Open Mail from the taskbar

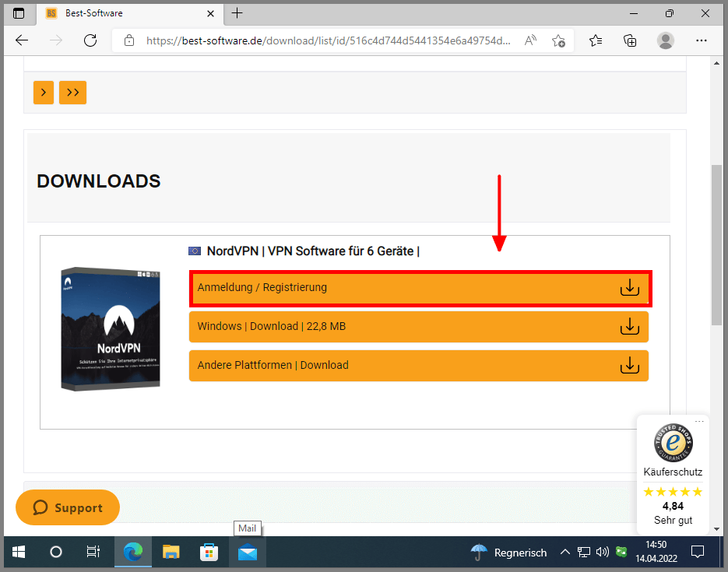pos(248,552)
